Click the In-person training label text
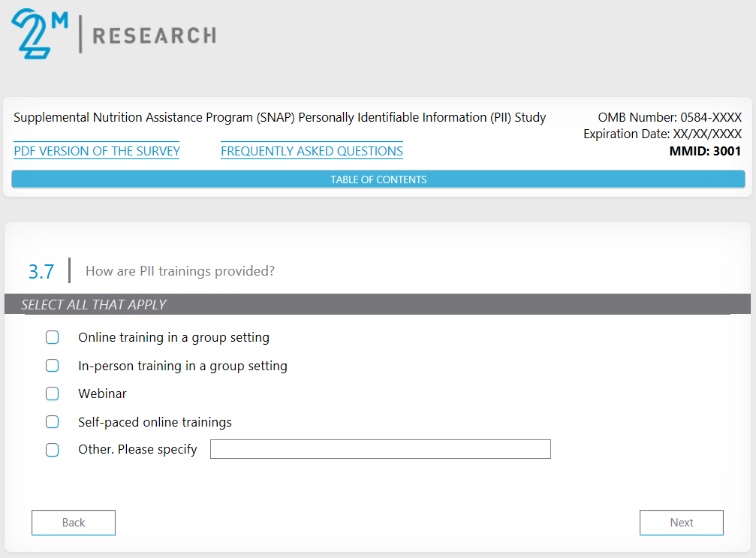 (182, 366)
